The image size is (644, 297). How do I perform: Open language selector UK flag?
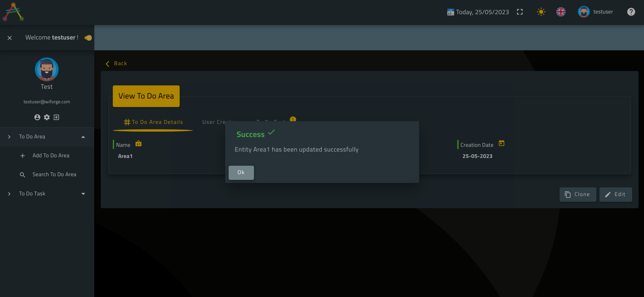point(561,12)
